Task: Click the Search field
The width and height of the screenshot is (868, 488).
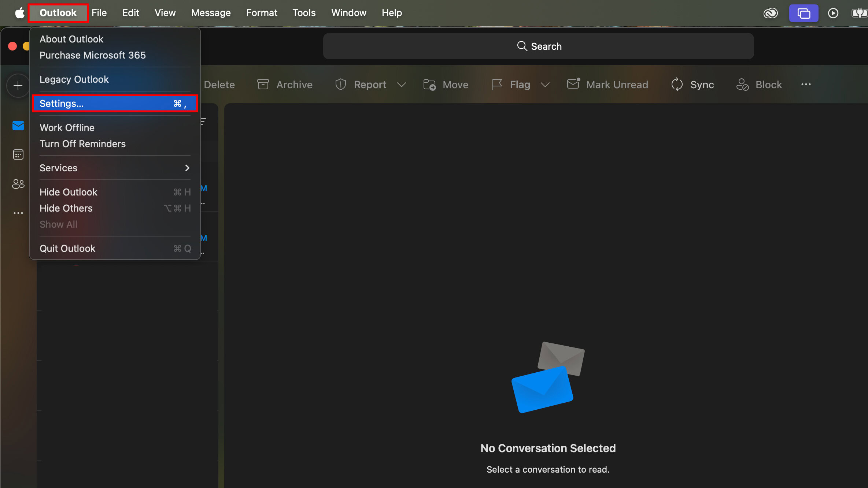Action: [538, 46]
